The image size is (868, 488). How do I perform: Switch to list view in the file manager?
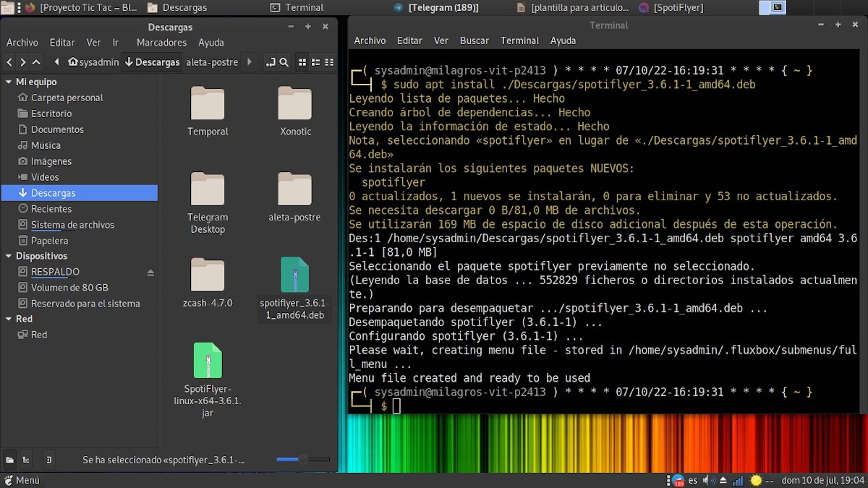point(316,62)
